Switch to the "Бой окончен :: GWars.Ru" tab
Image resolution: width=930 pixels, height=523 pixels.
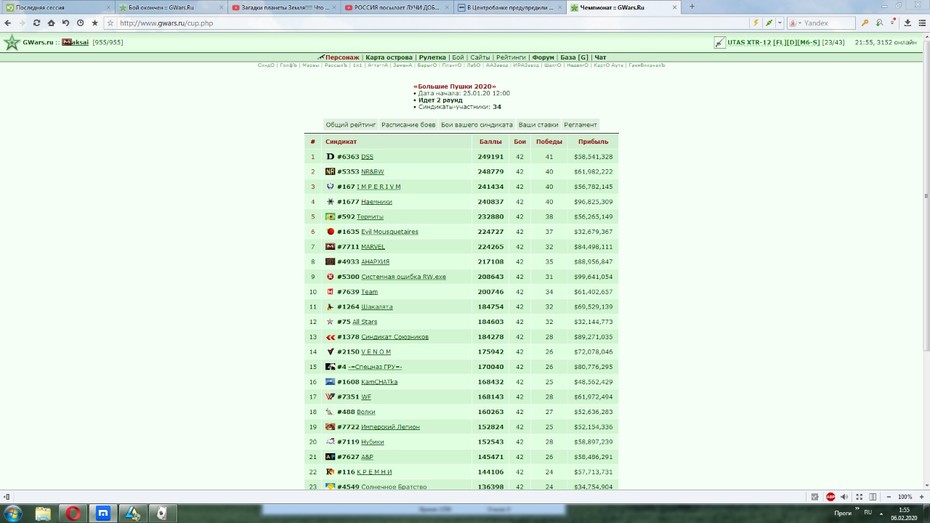tap(171, 7)
